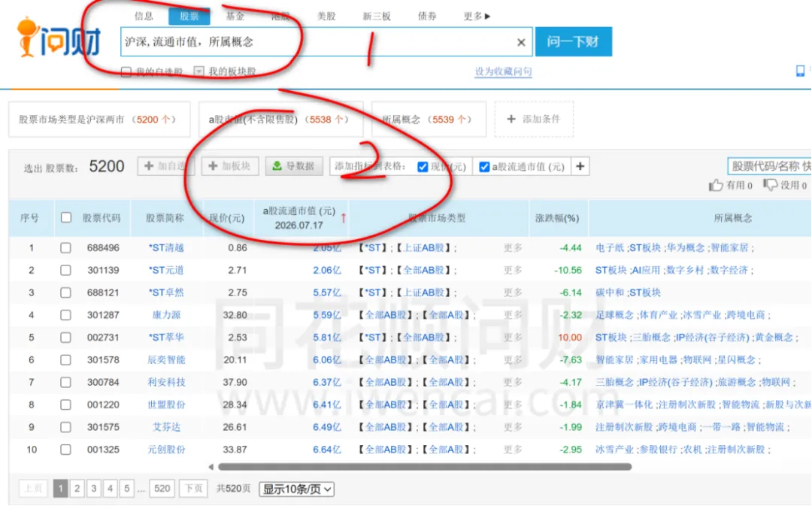Click the 下页 next page button
Image resolution: width=812 pixels, height=506 pixels.
point(193,489)
